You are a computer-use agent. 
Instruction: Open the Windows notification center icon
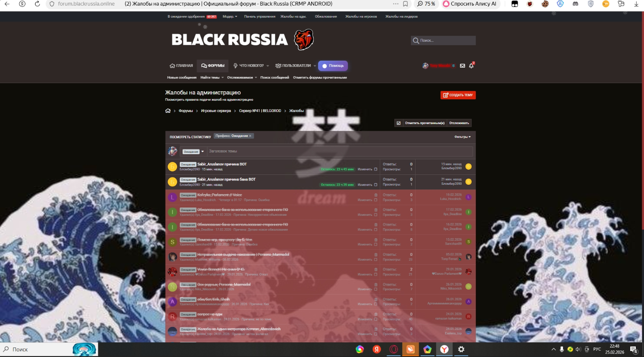pos(634,349)
